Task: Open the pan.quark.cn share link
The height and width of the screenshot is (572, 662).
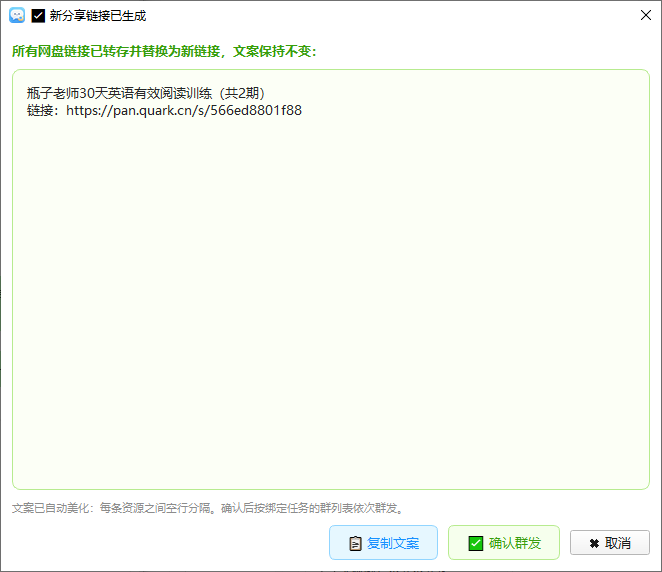Action: tap(184, 111)
